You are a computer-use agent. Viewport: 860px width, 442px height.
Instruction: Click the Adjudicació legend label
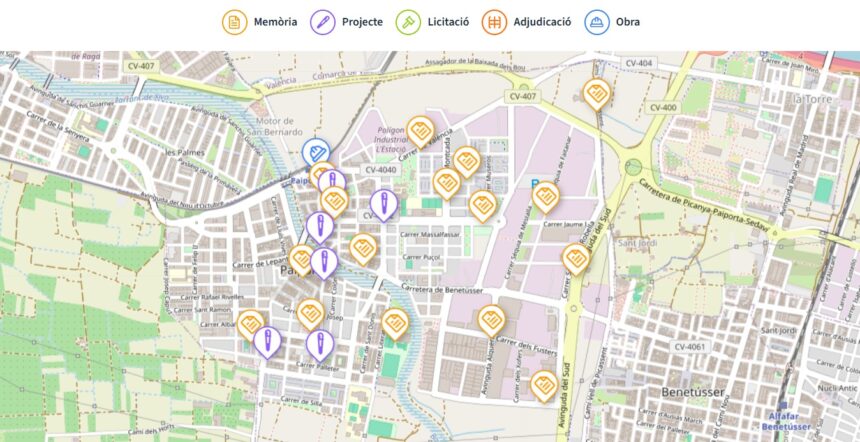click(542, 21)
